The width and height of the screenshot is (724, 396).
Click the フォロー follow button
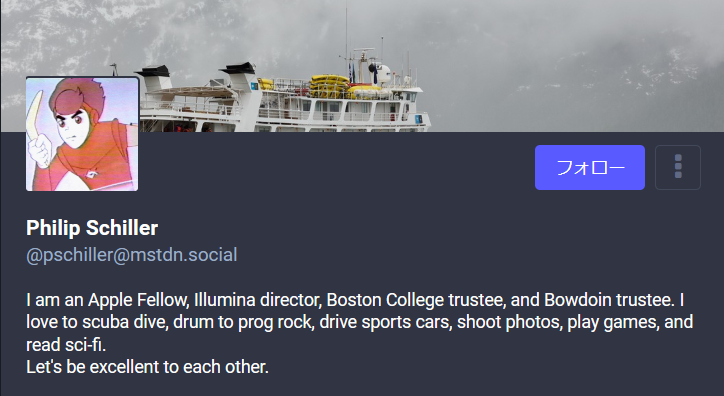coord(590,168)
